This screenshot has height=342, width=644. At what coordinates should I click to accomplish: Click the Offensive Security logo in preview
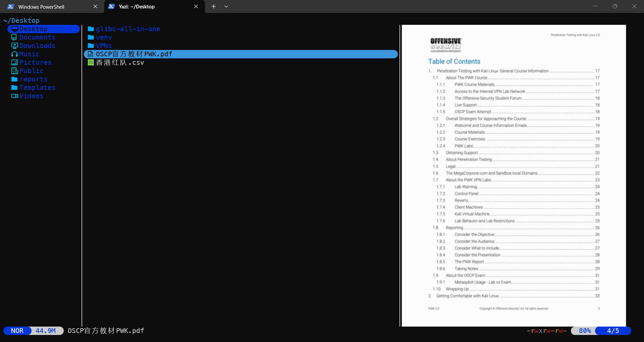446,45
